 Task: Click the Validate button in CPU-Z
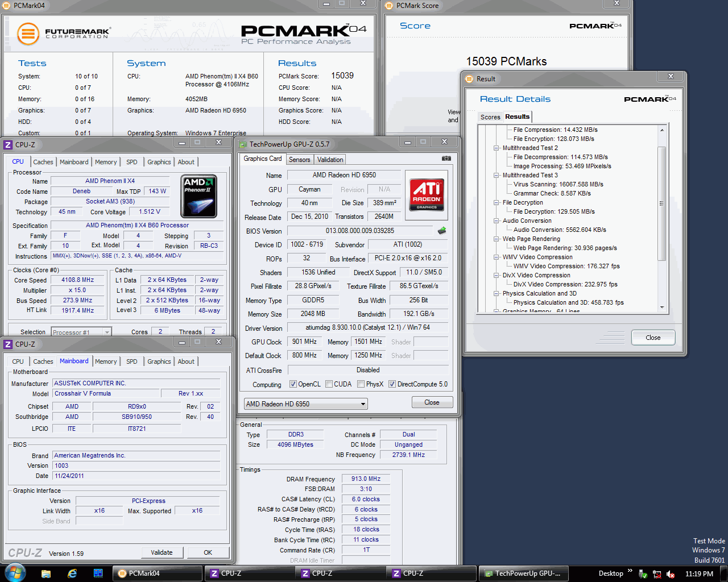(162, 552)
